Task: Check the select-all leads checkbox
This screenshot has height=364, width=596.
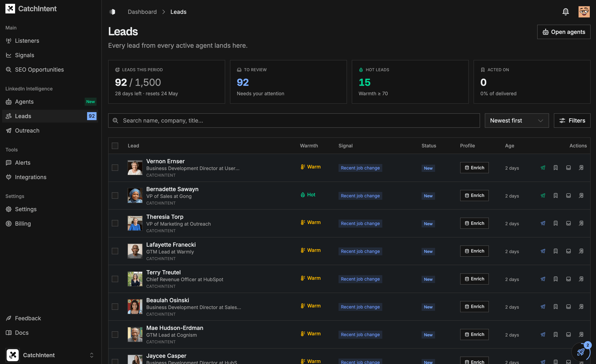Action: pyautogui.click(x=115, y=146)
